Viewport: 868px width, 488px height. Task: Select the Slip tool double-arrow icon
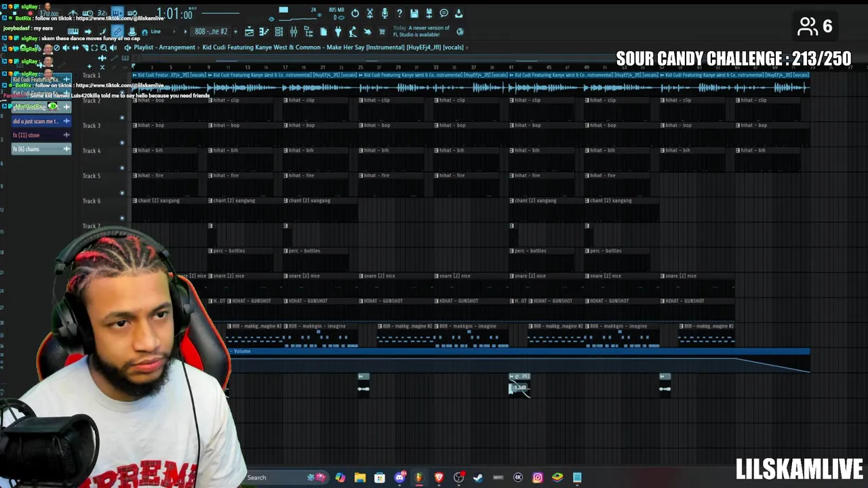coord(75,47)
